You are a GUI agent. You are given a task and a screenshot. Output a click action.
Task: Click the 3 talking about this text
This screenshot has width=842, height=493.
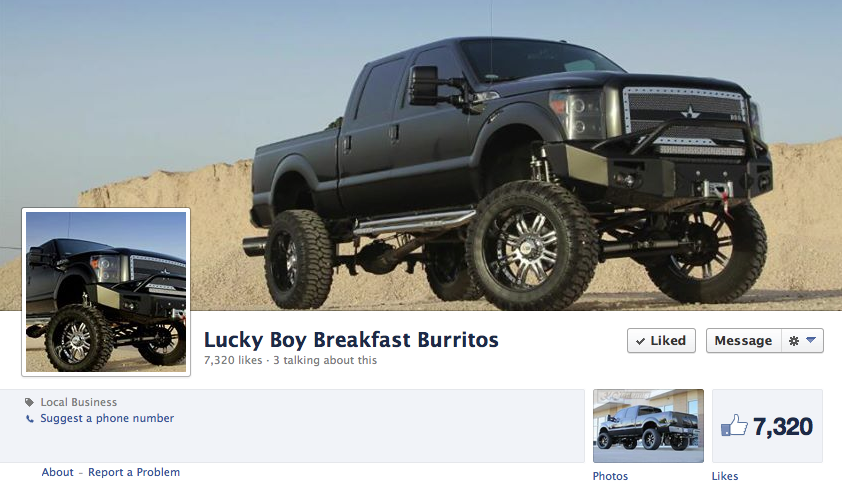click(x=325, y=360)
